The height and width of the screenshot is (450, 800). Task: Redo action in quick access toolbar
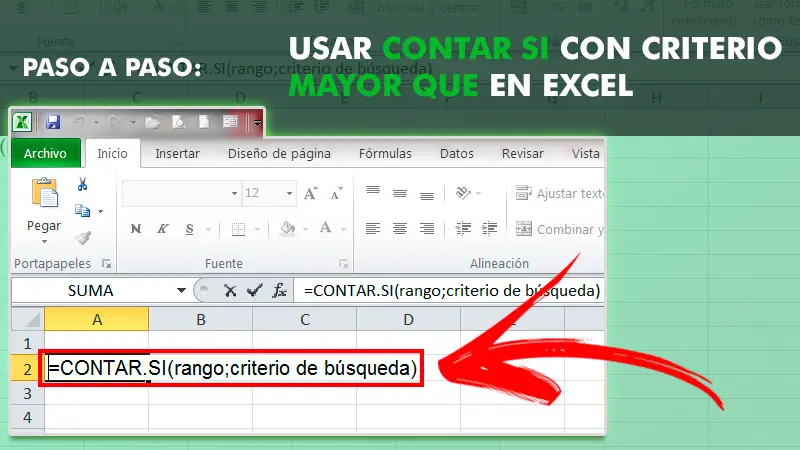(115, 122)
